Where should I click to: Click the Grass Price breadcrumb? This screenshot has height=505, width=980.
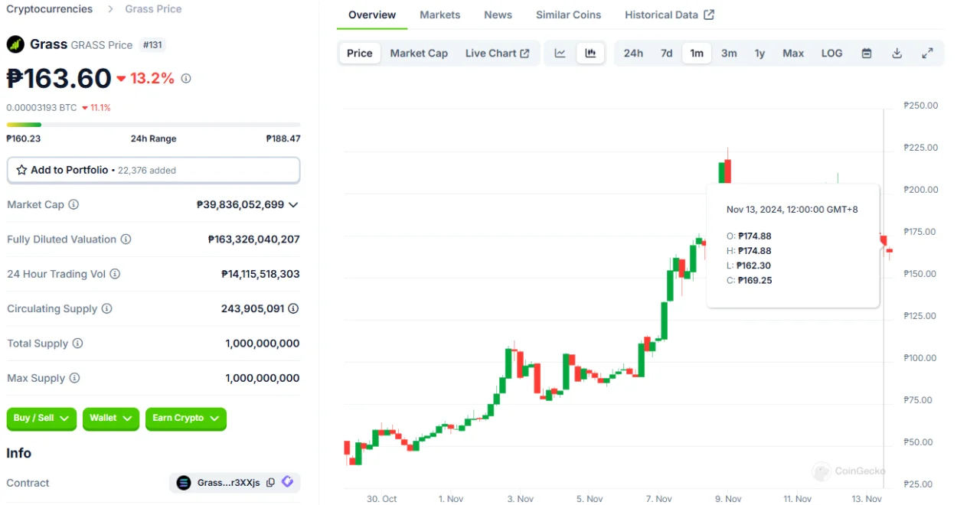(x=154, y=9)
